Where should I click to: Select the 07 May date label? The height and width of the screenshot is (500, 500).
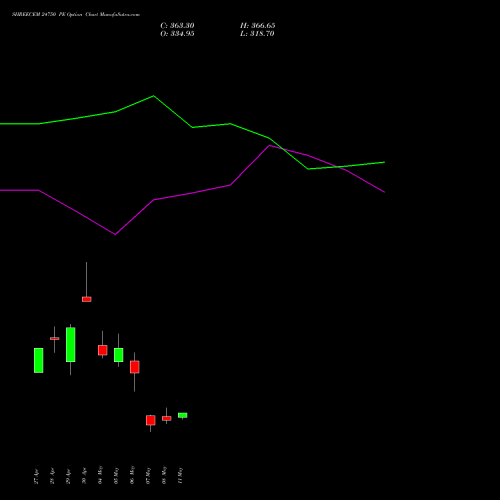point(148,475)
